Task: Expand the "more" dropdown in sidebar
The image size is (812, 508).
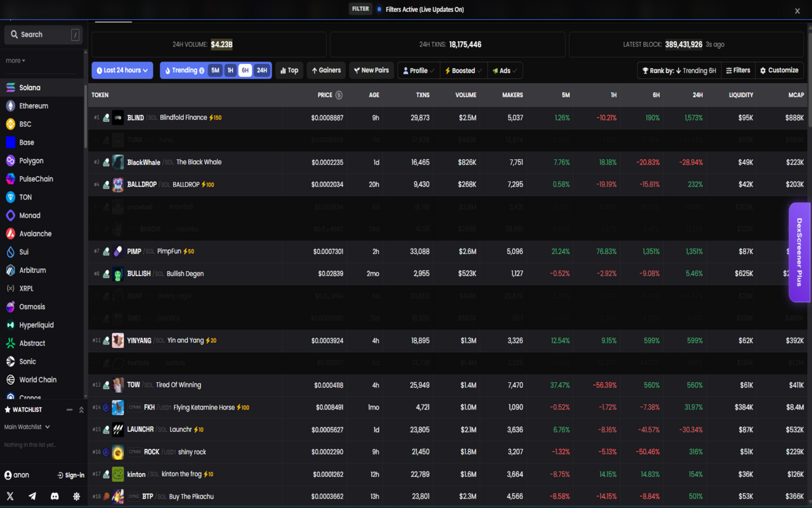Action: (x=15, y=61)
